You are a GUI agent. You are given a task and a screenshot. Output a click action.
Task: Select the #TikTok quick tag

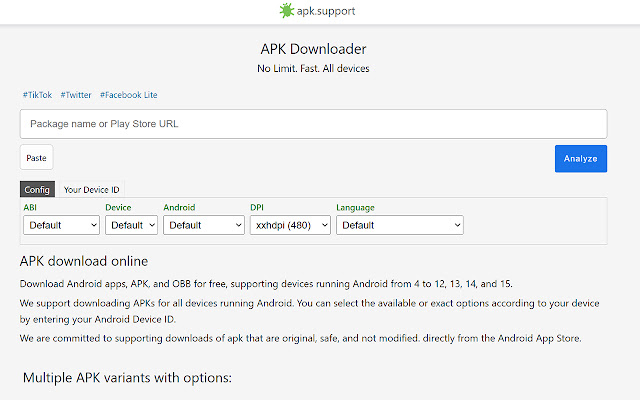[38, 95]
